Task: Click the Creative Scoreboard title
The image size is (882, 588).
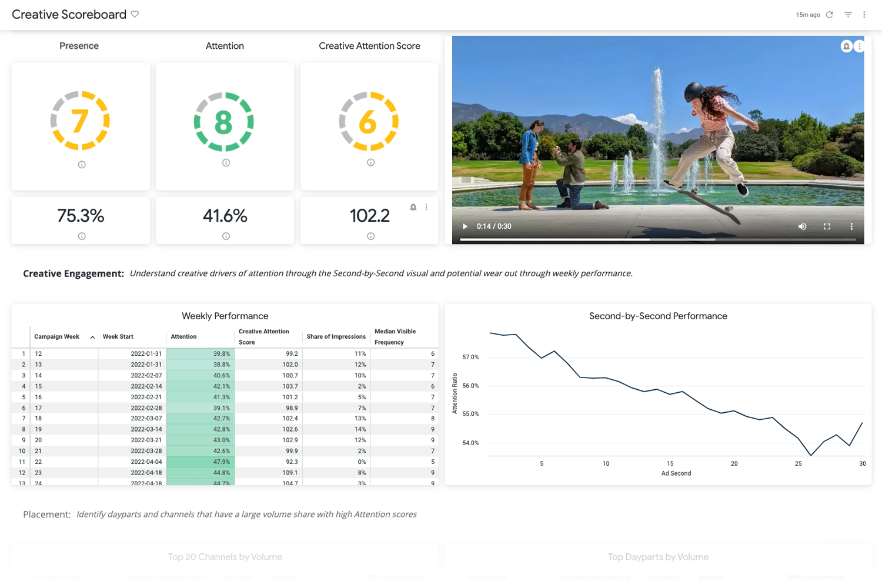Action: [69, 14]
